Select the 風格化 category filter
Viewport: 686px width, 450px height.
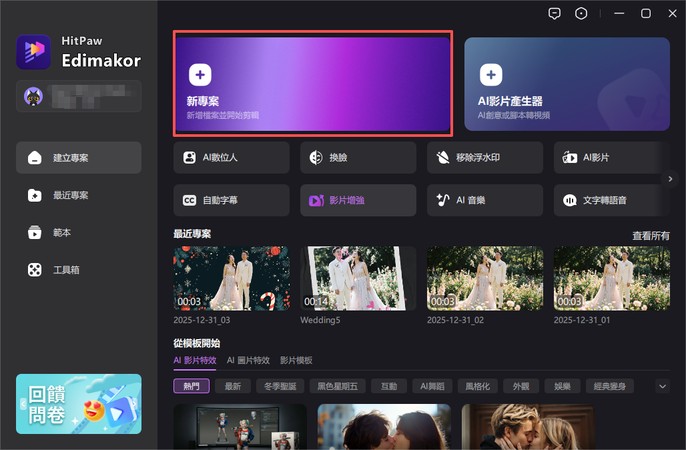coord(477,386)
